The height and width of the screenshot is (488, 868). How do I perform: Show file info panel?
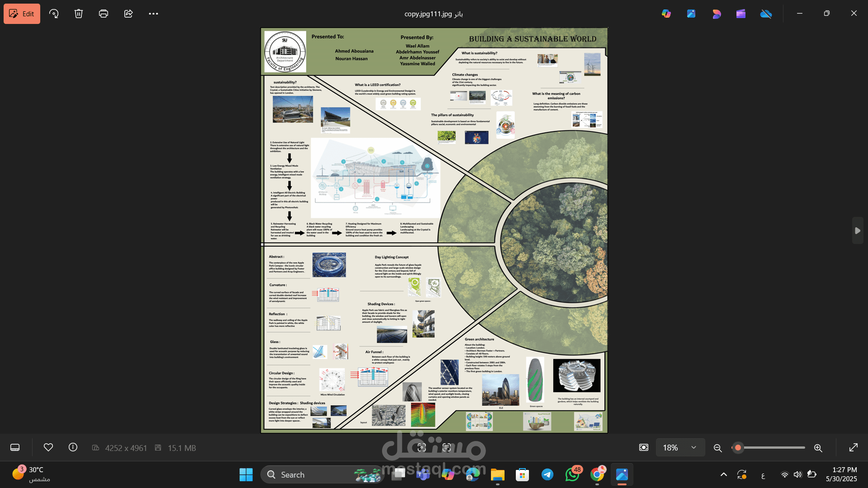[73, 447]
